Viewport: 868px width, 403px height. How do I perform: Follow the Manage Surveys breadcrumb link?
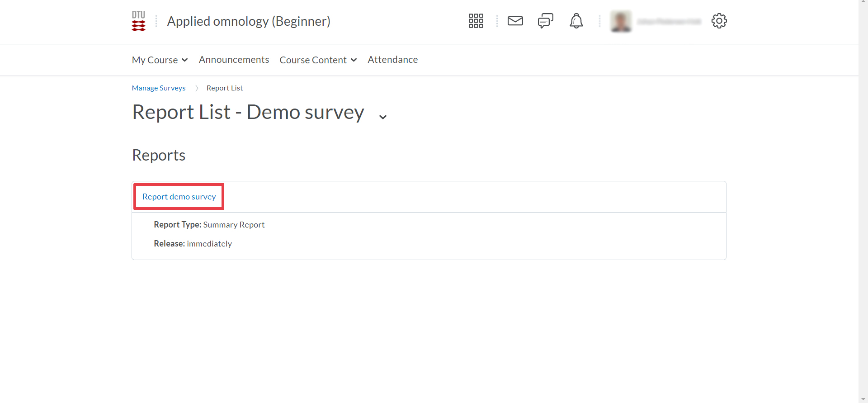159,88
